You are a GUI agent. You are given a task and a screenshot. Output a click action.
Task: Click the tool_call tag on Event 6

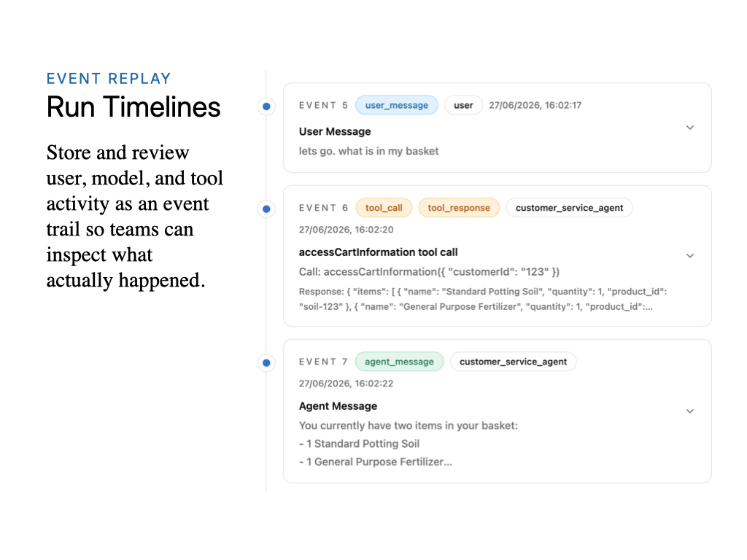(x=384, y=208)
